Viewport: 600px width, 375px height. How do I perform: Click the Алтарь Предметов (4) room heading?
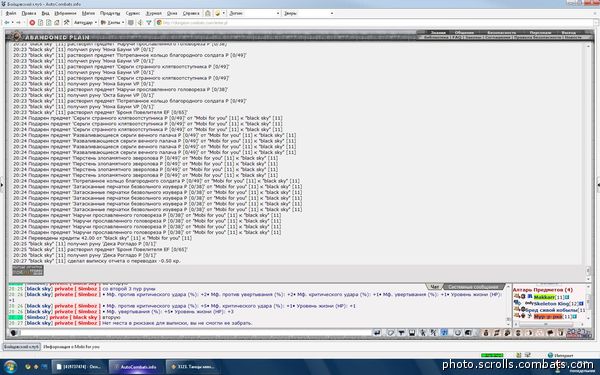[x=543, y=290]
